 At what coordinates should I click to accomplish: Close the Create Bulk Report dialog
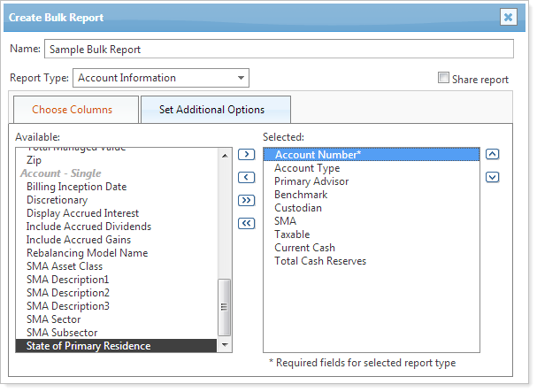pyautogui.click(x=508, y=17)
